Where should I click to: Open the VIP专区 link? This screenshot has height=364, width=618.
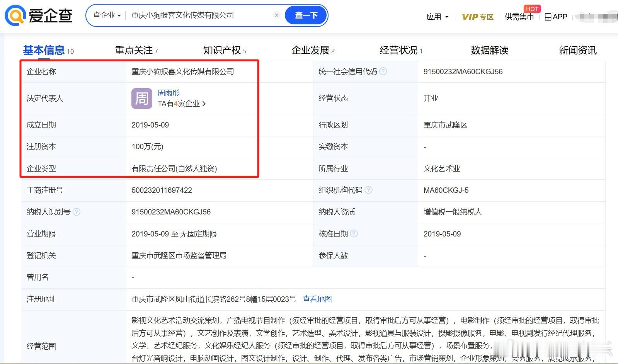tap(478, 17)
